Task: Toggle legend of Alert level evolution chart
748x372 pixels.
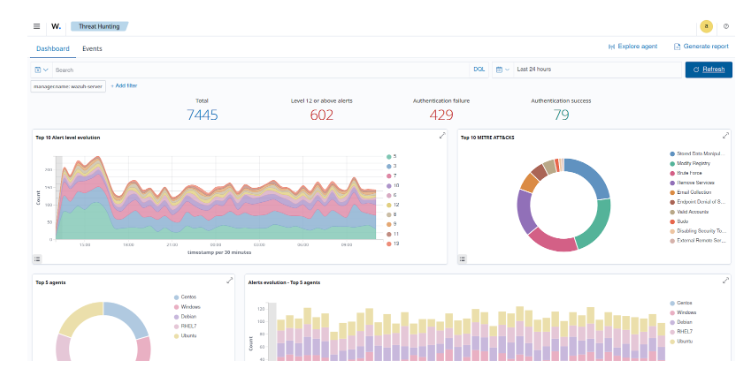Action: click(x=37, y=259)
